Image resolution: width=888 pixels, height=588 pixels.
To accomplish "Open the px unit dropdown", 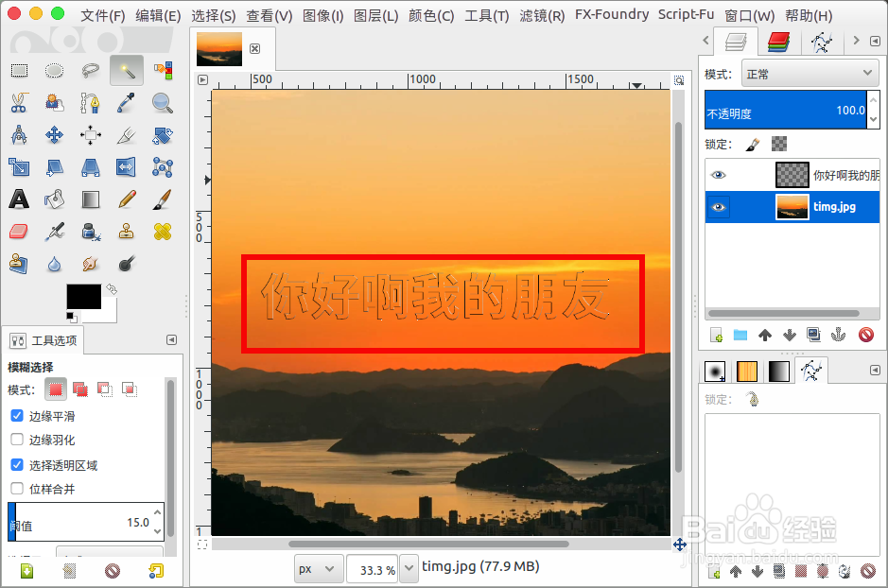I will (x=319, y=569).
